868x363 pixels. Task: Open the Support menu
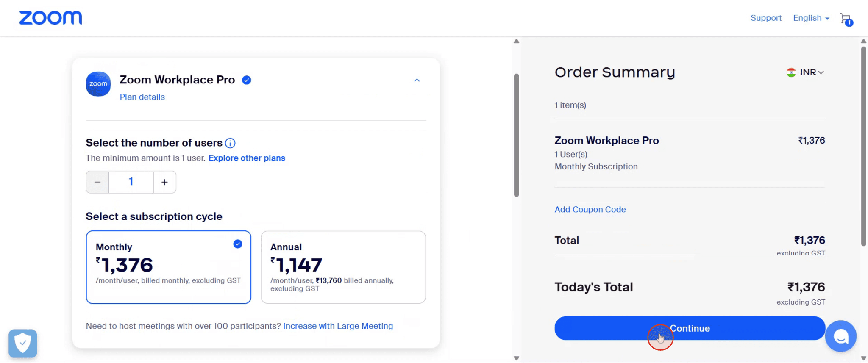(x=766, y=18)
